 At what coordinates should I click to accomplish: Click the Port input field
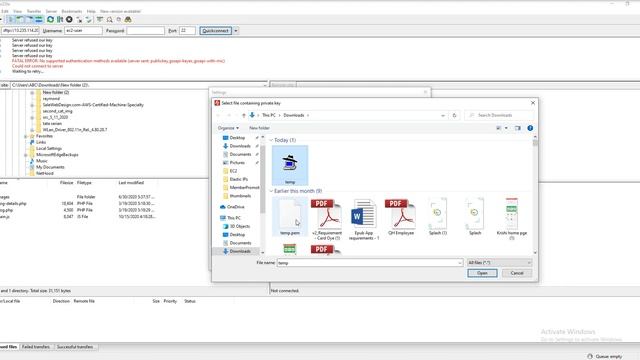coord(187,31)
